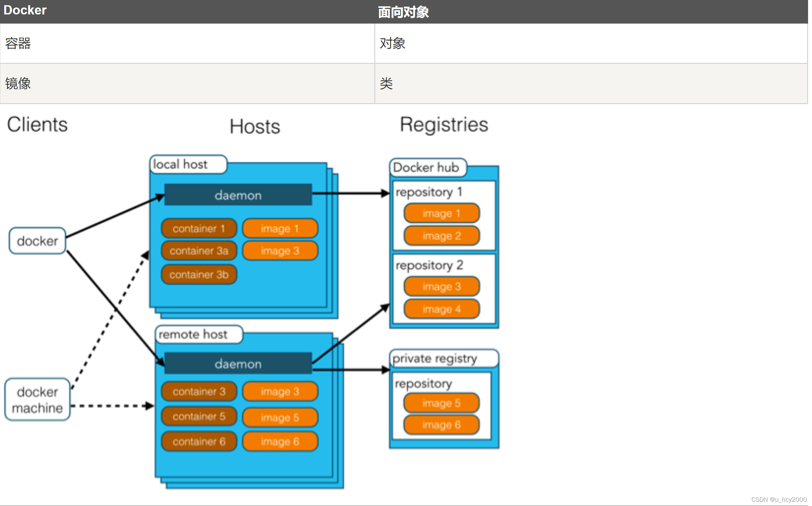Click the 'Clients' diagram heading
Image resolution: width=812 pixels, height=506 pixels.
[37, 124]
